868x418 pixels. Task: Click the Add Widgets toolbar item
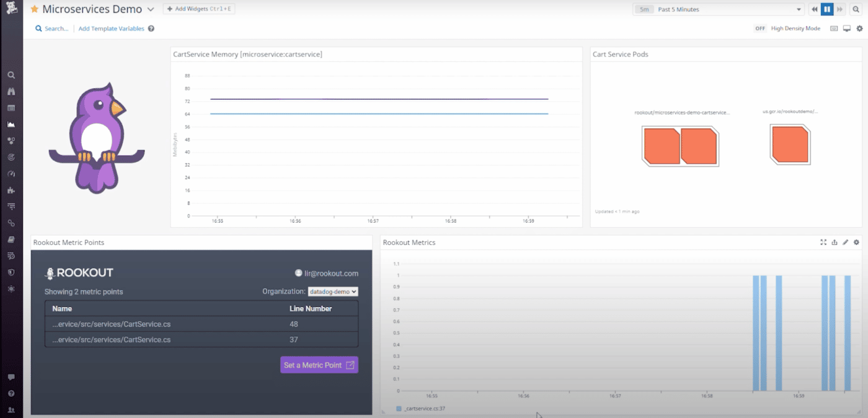point(199,8)
